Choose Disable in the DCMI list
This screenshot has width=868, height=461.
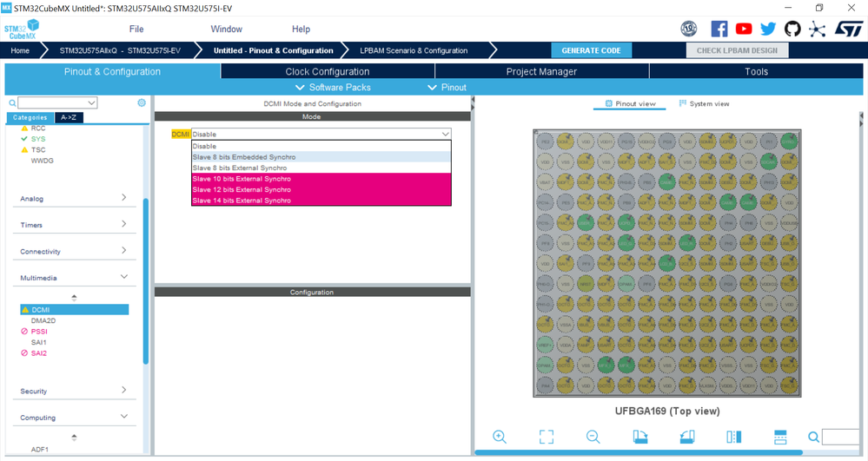tap(321, 146)
